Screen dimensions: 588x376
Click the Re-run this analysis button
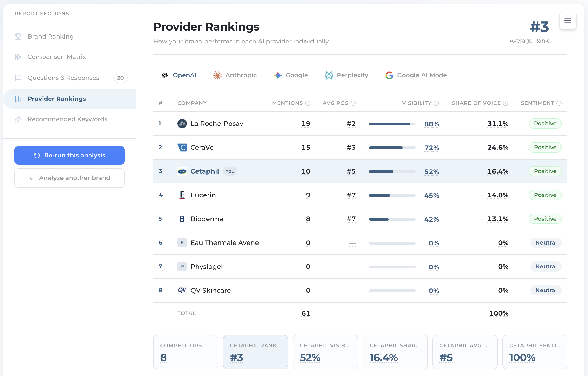[70, 156]
